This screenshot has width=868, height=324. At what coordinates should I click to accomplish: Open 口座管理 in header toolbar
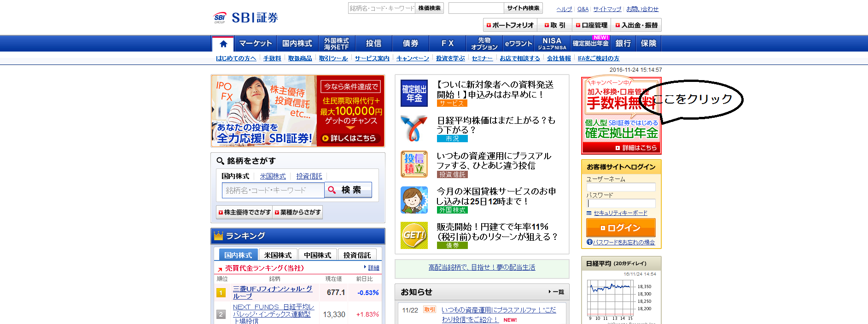(x=591, y=25)
